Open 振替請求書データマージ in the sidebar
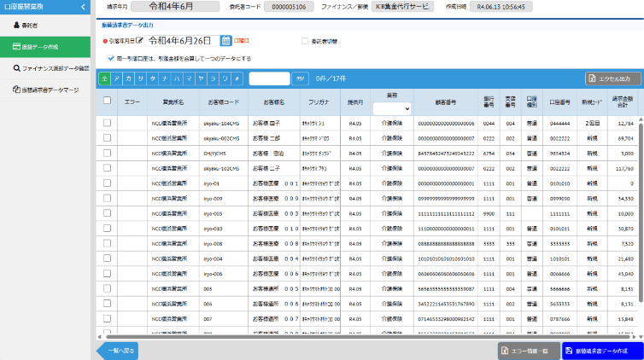The image size is (644, 360). [45, 90]
